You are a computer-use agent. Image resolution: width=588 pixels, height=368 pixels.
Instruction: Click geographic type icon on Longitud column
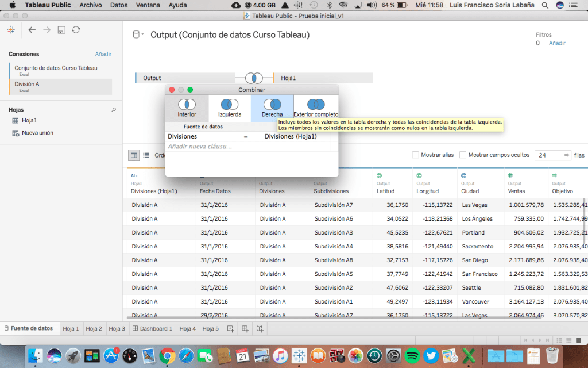pyautogui.click(x=419, y=175)
